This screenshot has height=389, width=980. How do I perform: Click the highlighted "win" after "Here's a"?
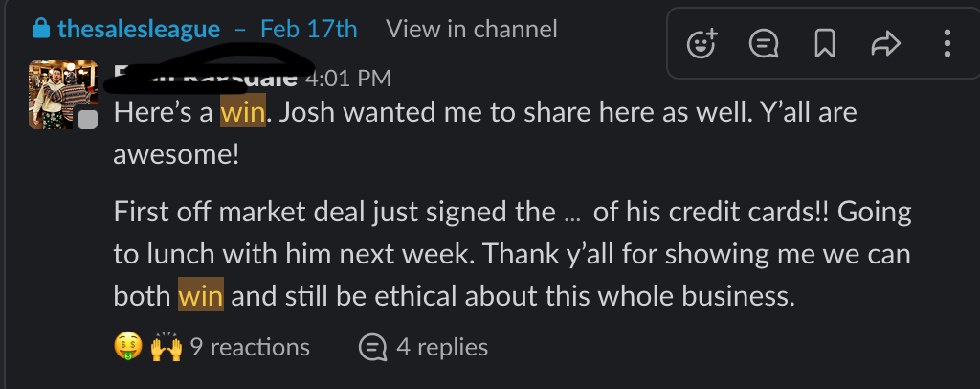(242, 113)
